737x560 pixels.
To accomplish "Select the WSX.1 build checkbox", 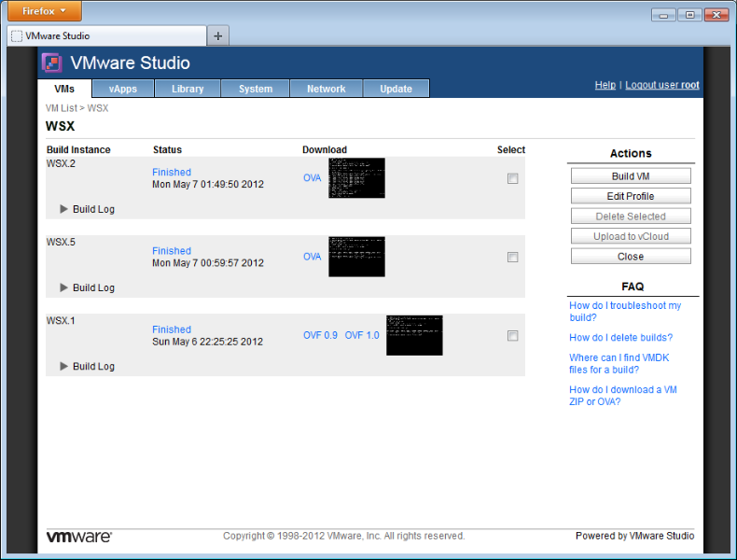I will 512,335.
